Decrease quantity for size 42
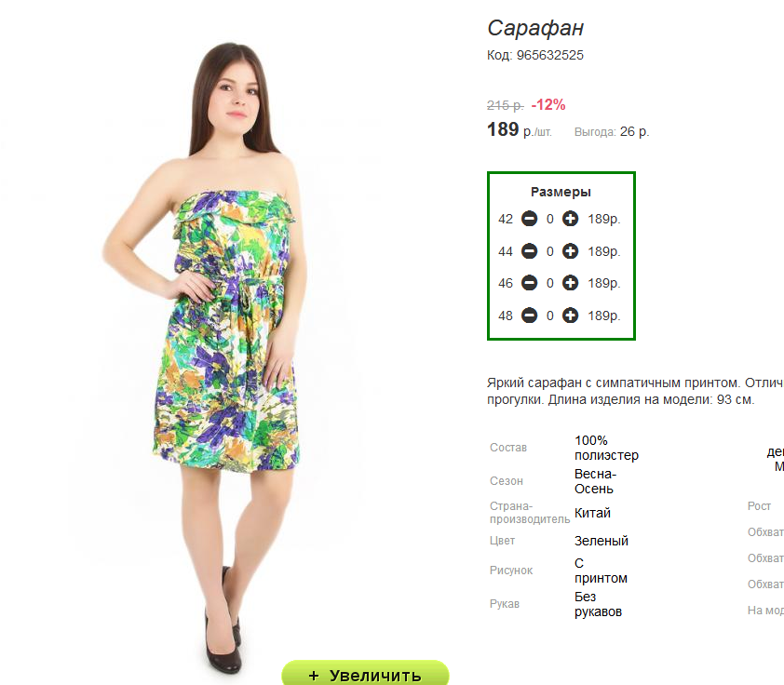Image resolution: width=784 pixels, height=685 pixels. click(x=530, y=219)
